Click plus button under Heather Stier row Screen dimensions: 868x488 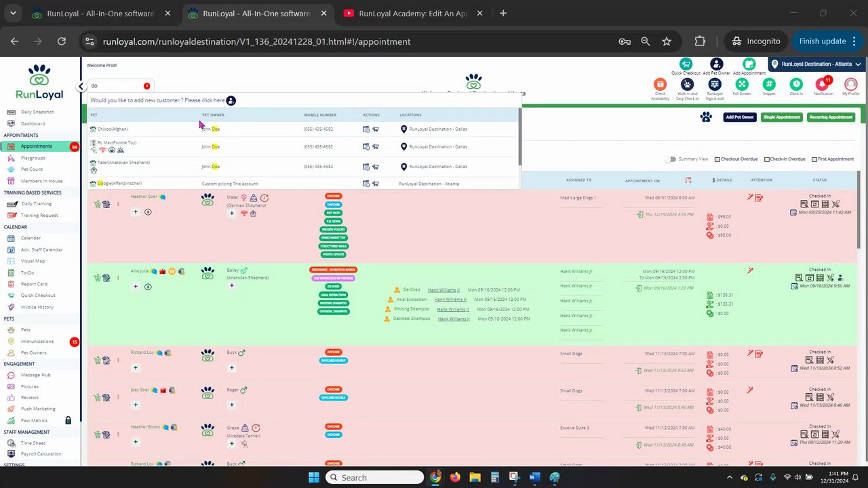135,212
